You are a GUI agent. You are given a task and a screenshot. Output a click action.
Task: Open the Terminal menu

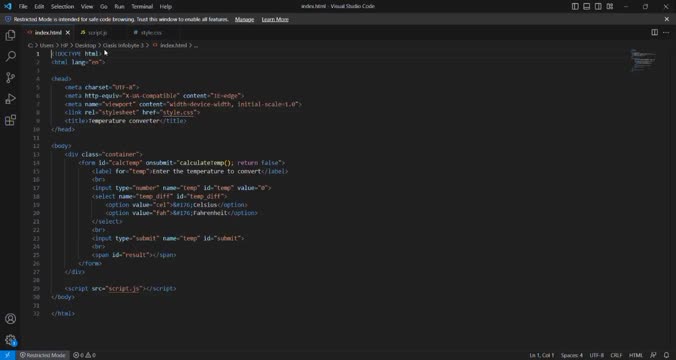(x=142, y=6)
